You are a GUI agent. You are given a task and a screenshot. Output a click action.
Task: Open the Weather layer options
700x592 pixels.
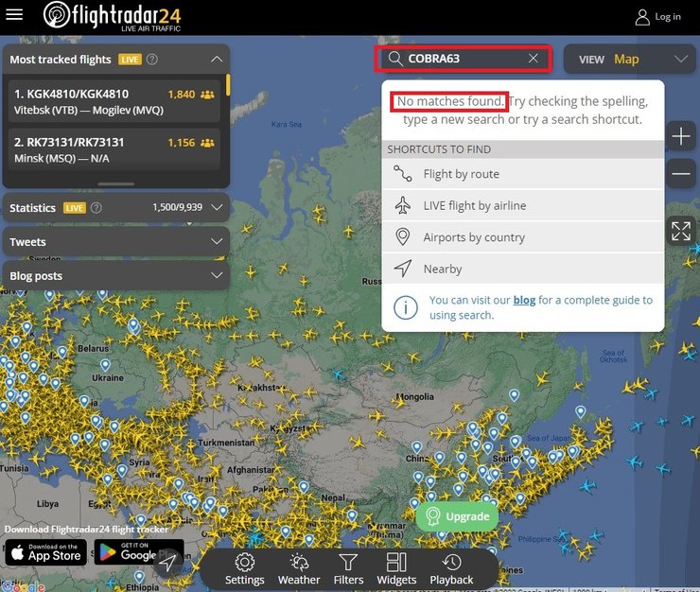coord(299,568)
